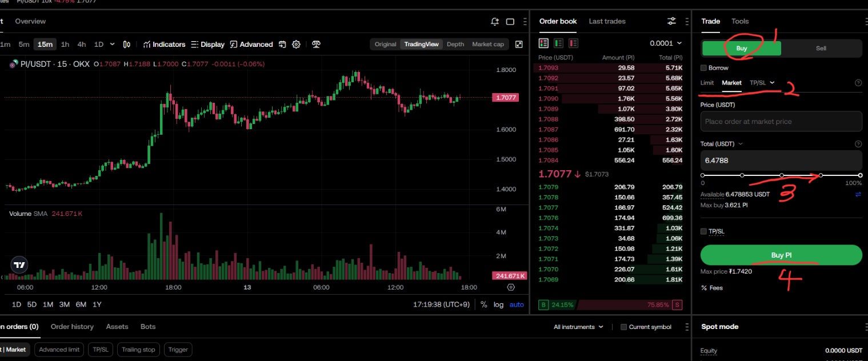868x361 pixels.
Task: Switch to the Last trades tab
Action: pos(607,21)
